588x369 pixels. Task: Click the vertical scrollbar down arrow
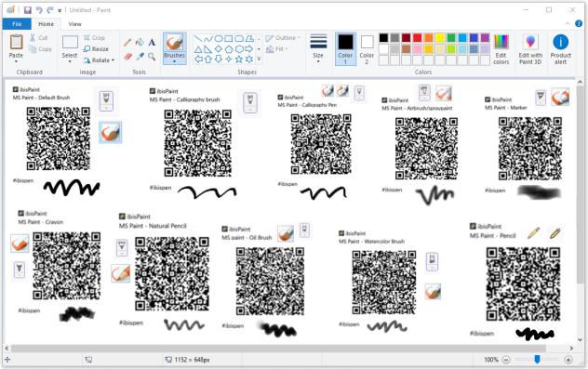[x=580, y=339]
